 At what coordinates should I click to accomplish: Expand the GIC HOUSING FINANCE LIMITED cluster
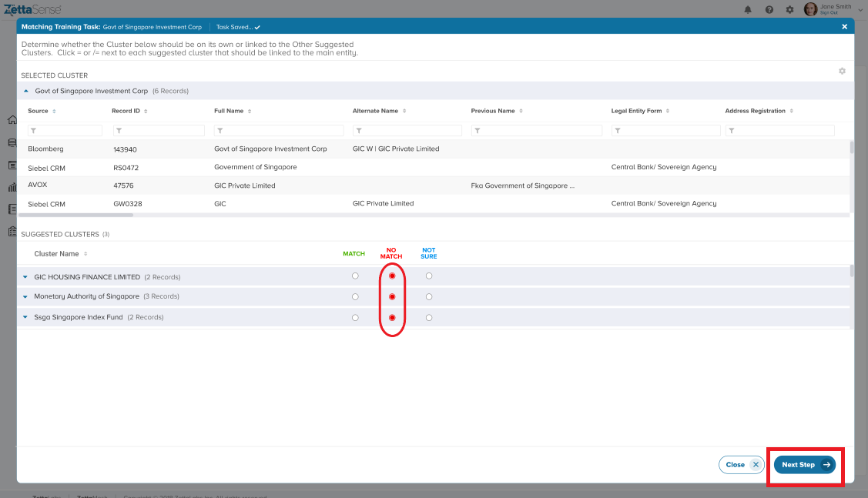[x=25, y=277]
